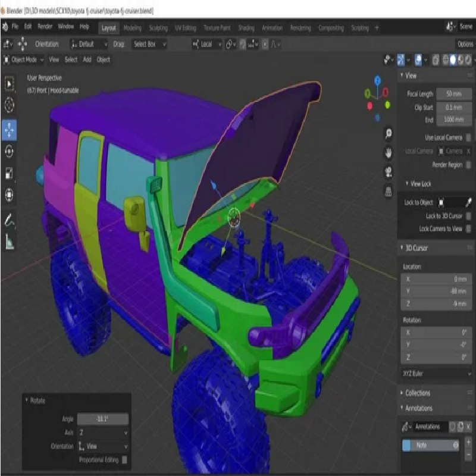This screenshot has height=476, width=476.
Task: Open the Render menu
Action: tap(45, 27)
